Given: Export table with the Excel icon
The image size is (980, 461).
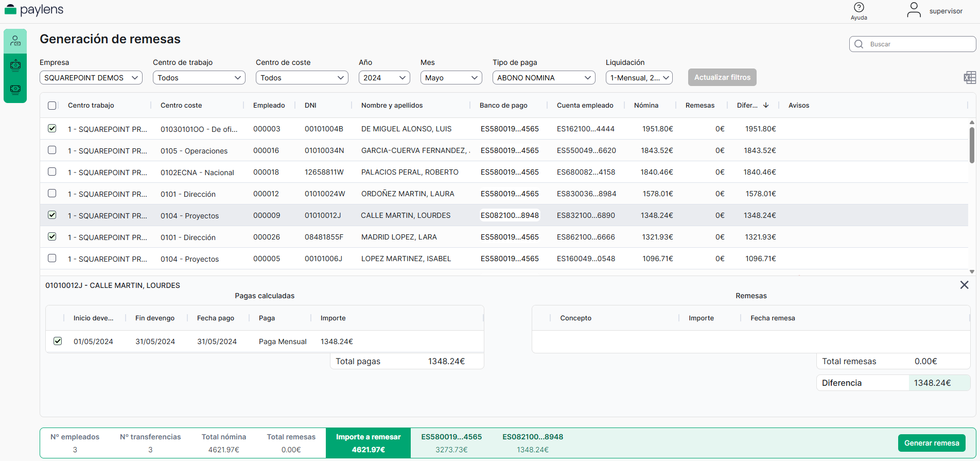Looking at the screenshot, I should [969, 78].
